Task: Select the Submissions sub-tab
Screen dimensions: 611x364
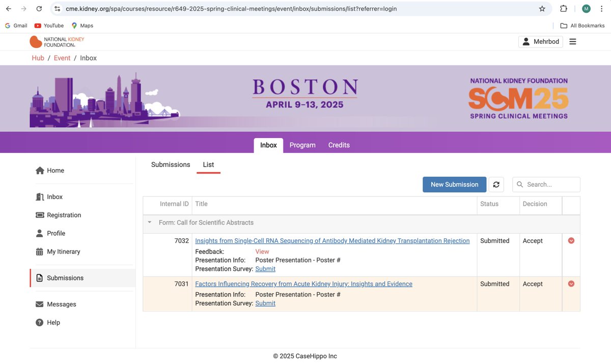Action: point(171,164)
